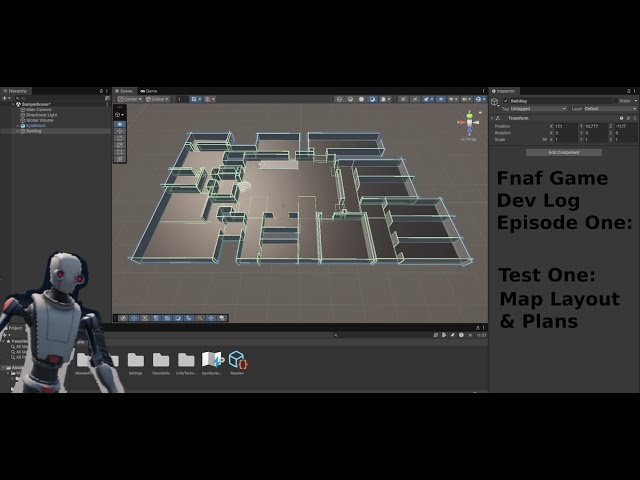The height and width of the screenshot is (480, 640).
Task: Expand the KyleRobot object in Hierarchy
Action: pos(18,126)
